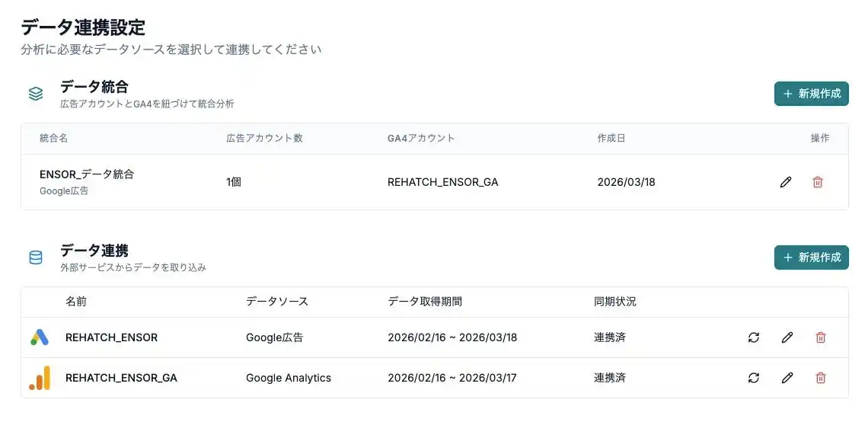Delete the ENSOR_データ統合 integration
Viewport: 868px width, 422px height.
coord(818,182)
